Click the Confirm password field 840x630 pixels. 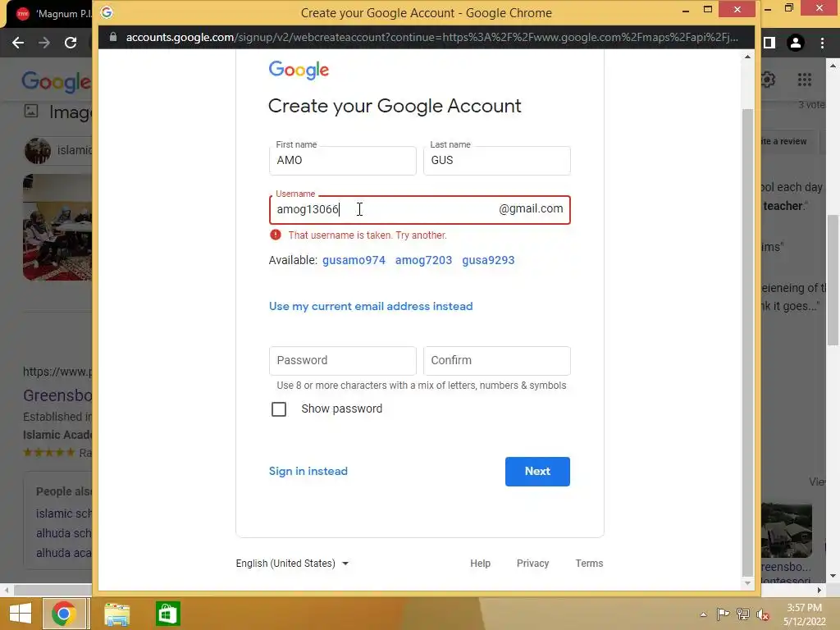click(x=496, y=361)
